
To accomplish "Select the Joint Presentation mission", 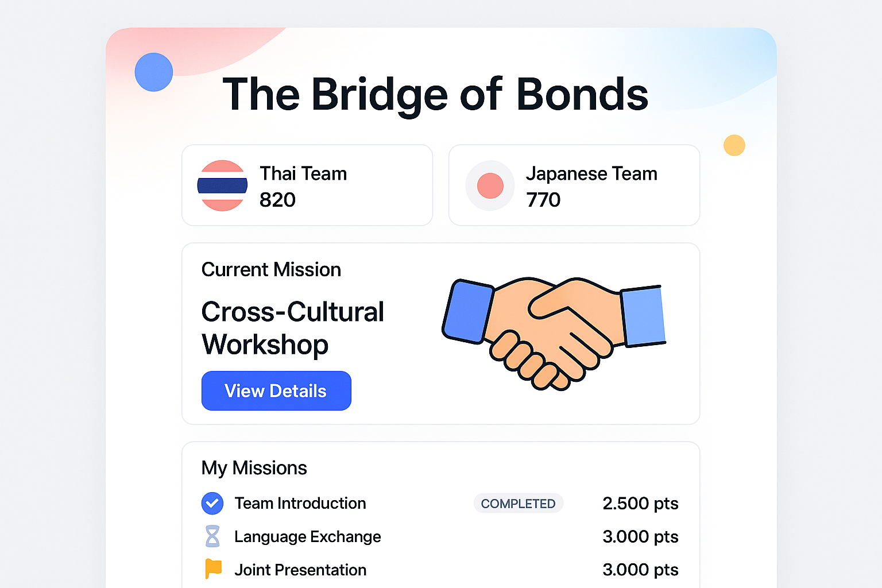I will pyautogui.click(x=300, y=570).
